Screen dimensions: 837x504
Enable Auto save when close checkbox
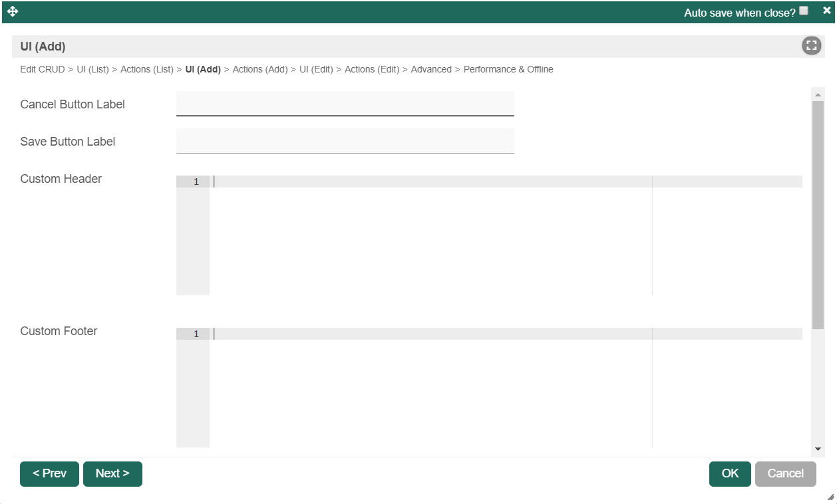pos(804,11)
